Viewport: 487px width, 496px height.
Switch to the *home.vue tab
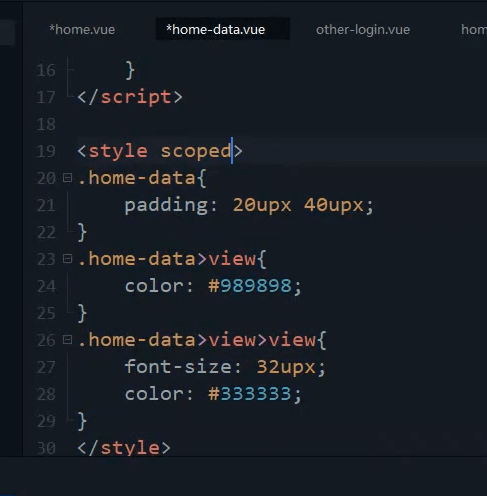click(x=82, y=30)
